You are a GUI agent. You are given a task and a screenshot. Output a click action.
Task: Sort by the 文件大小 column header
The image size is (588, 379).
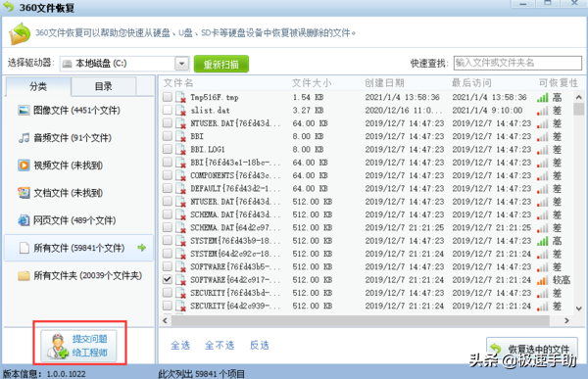[x=312, y=83]
